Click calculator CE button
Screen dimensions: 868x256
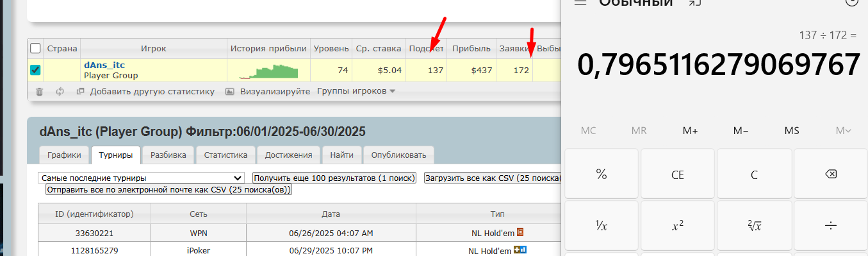(x=678, y=174)
